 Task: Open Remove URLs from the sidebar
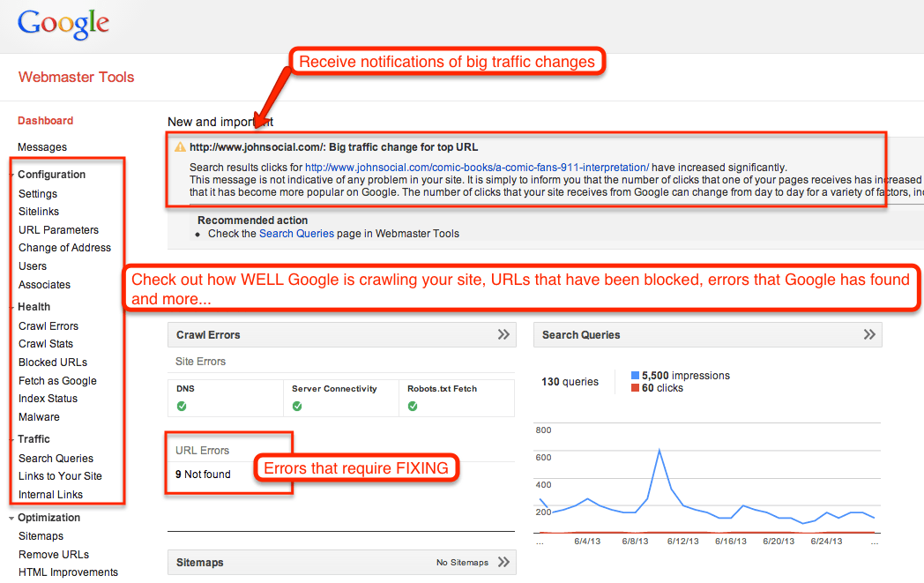[x=54, y=554]
